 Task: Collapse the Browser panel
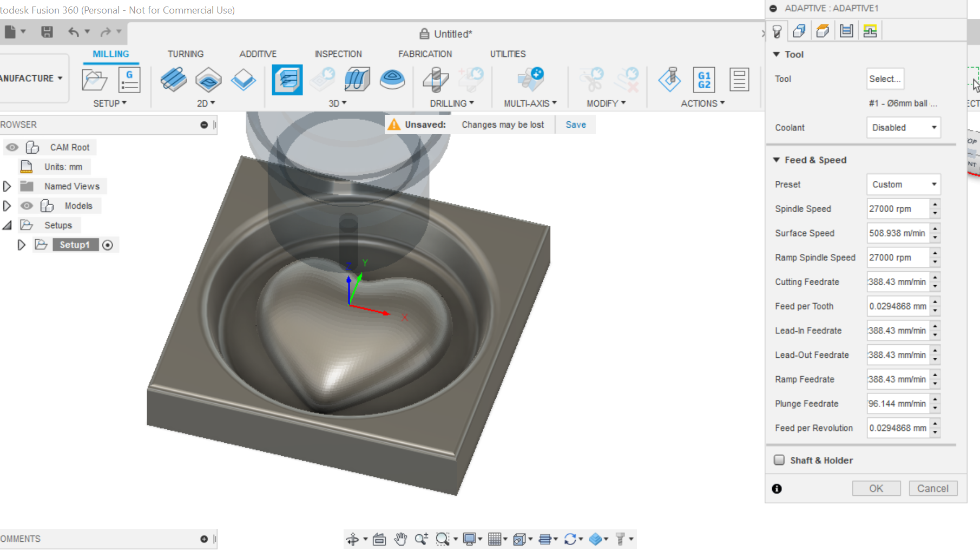204,125
